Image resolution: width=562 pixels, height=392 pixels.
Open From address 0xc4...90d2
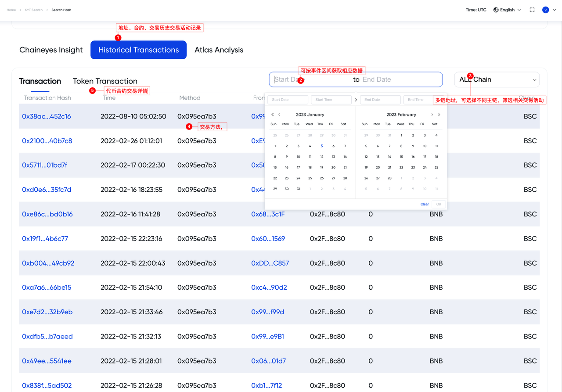coord(269,288)
